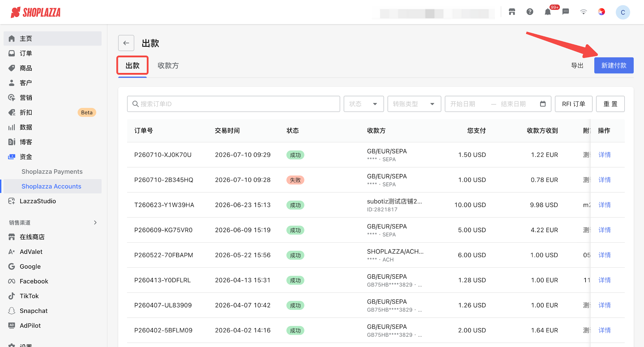Click the 9.98 USD received cell
This screenshot has height=347, width=644.
pos(544,205)
